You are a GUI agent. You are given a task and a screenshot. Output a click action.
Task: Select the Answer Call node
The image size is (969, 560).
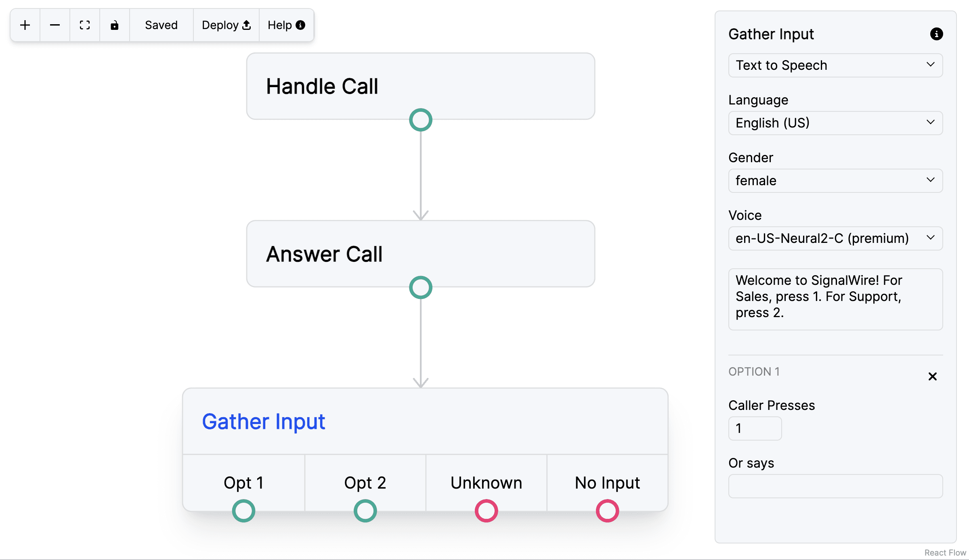point(421,254)
